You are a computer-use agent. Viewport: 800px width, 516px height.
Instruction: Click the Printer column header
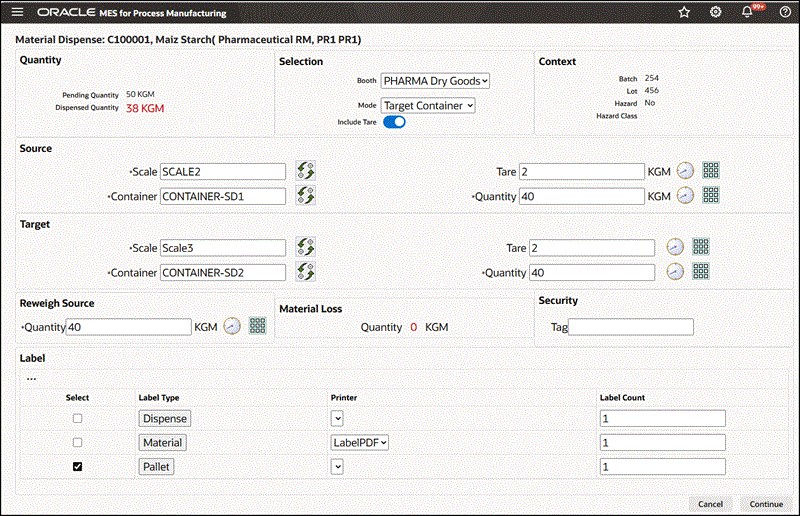pos(343,398)
